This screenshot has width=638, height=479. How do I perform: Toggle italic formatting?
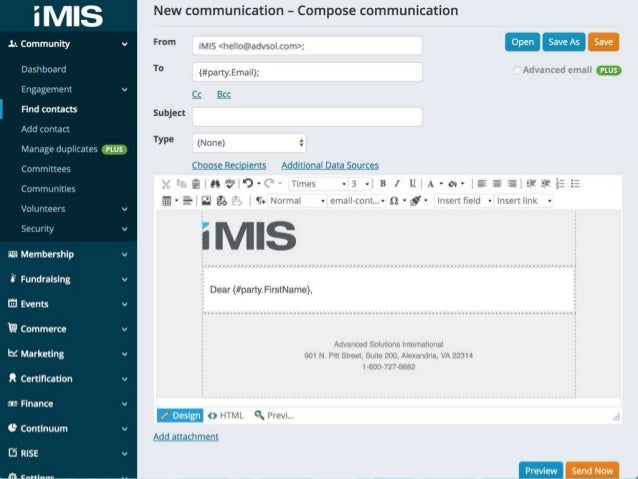[397, 184]
